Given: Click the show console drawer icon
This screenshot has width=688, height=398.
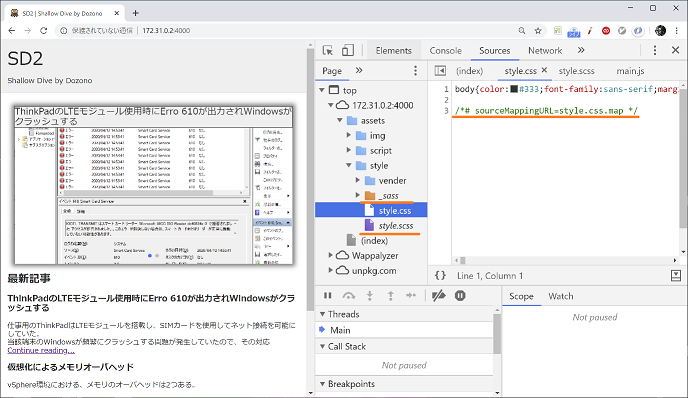Looking at the screenshot, I should point(676,276).
